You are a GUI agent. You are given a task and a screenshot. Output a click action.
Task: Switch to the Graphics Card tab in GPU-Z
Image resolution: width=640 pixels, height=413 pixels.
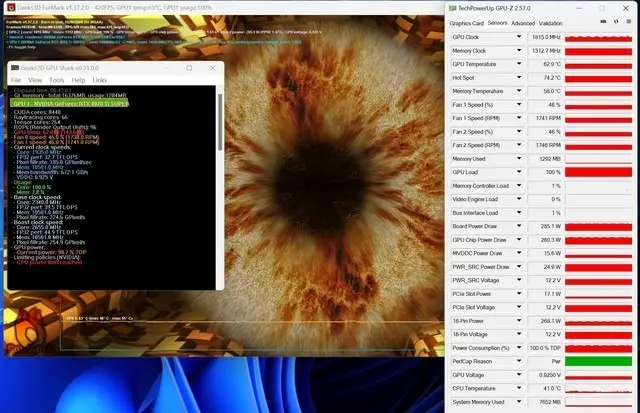point(467,23)
